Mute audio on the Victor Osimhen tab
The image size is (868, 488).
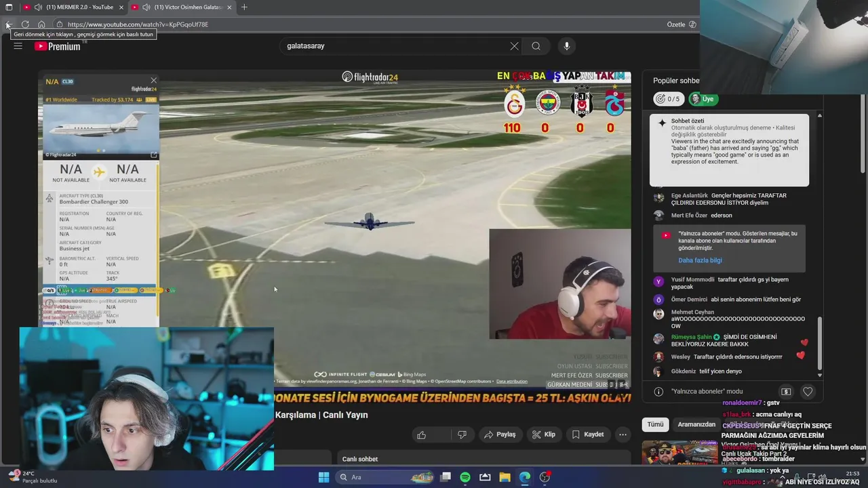[x=146, y=7]
